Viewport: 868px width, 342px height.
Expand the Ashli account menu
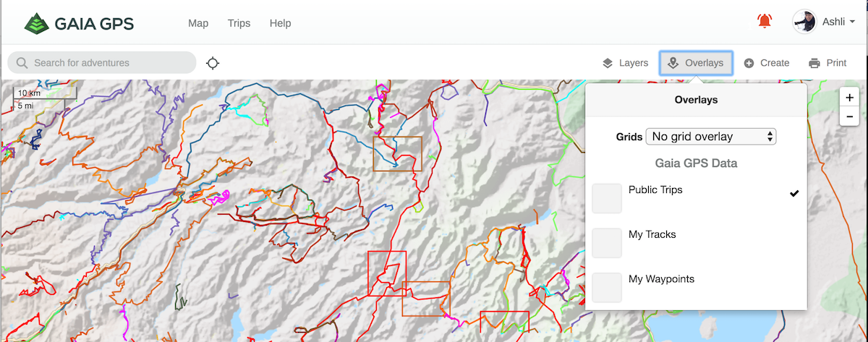(824, 22)
